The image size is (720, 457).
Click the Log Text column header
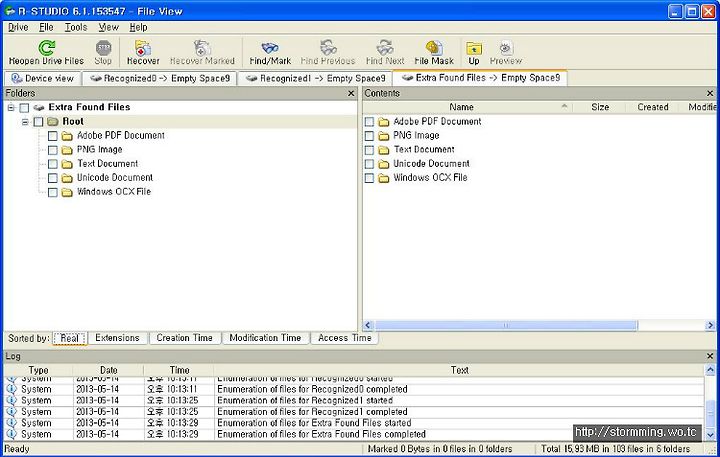click(x=459, y=370)
